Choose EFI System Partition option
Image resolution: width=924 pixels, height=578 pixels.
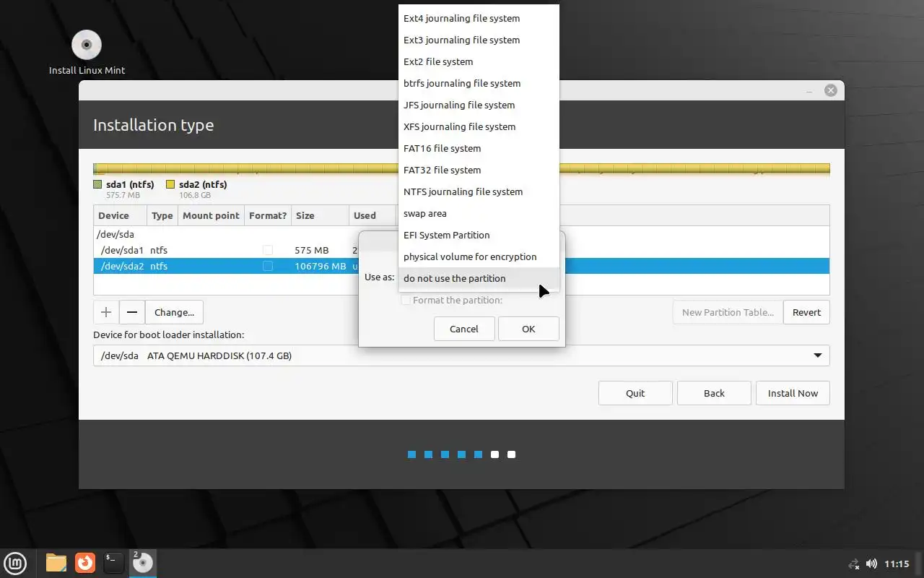(479, 235)
